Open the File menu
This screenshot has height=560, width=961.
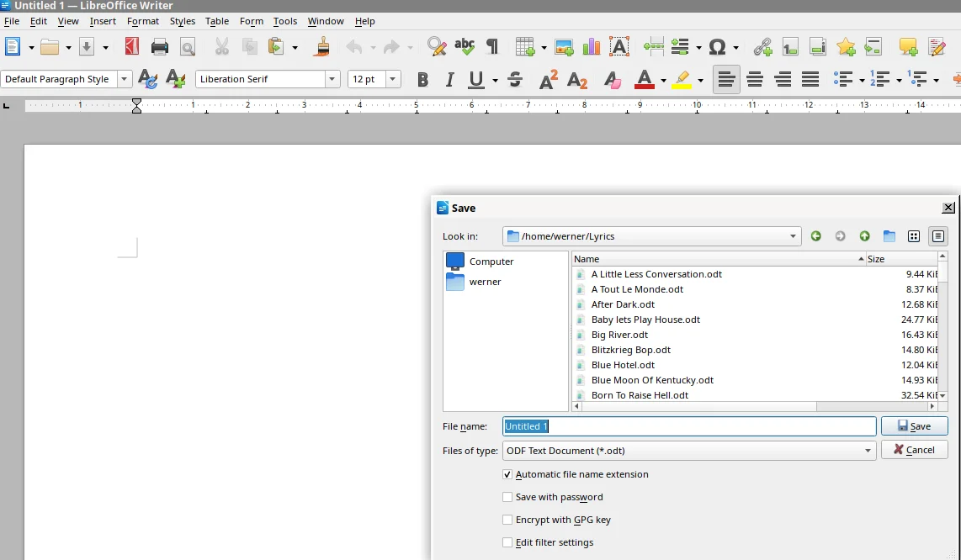click(12, 21)
